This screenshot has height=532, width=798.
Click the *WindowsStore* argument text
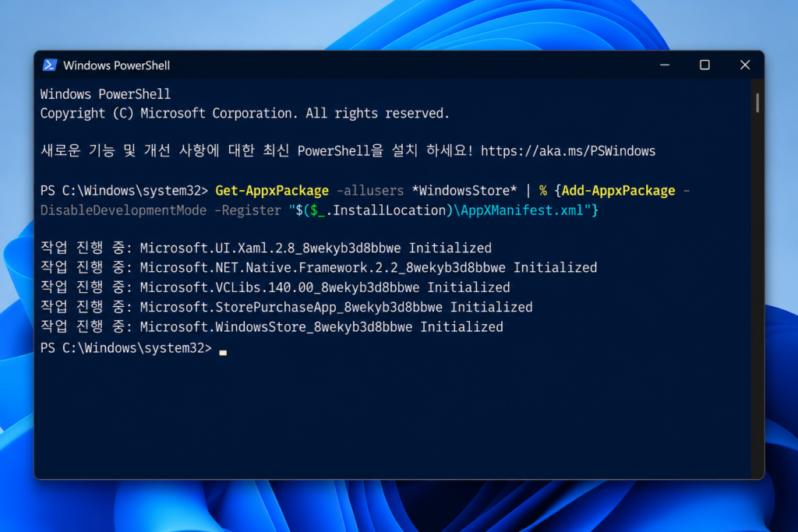464,191
